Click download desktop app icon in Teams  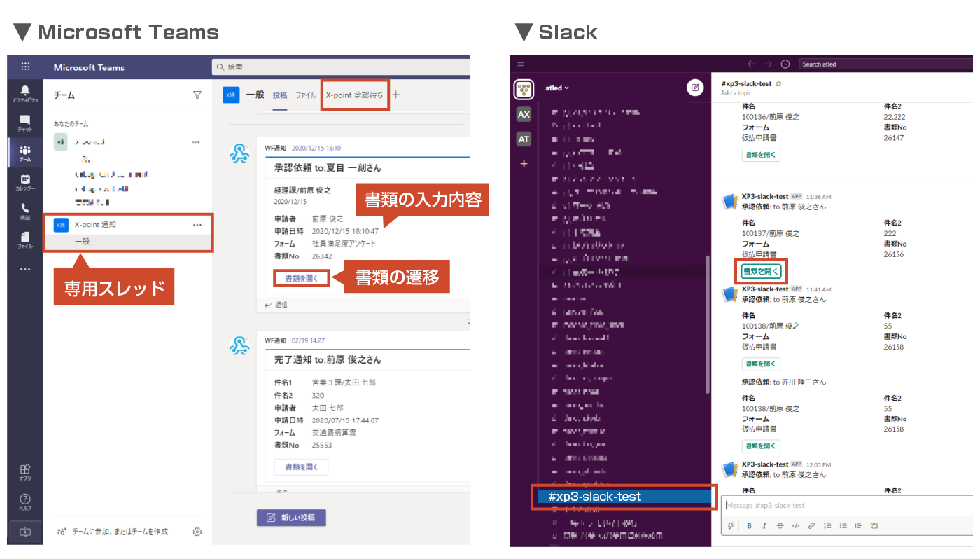25,532
